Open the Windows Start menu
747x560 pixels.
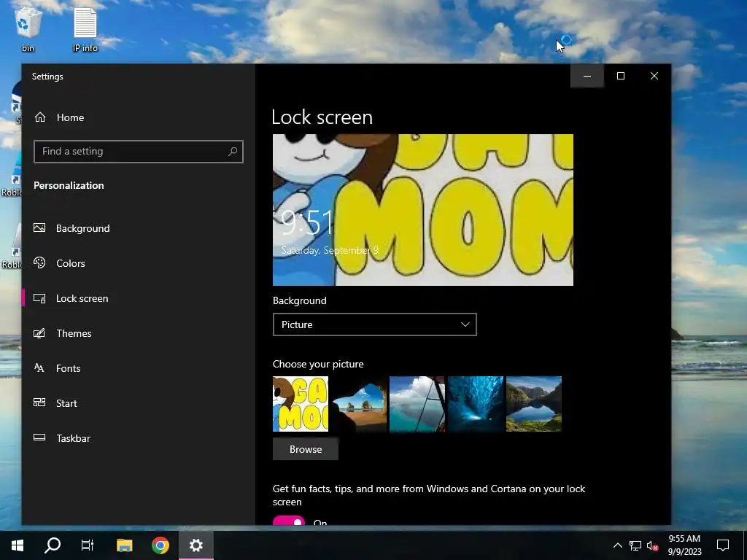tap(18, 545)
